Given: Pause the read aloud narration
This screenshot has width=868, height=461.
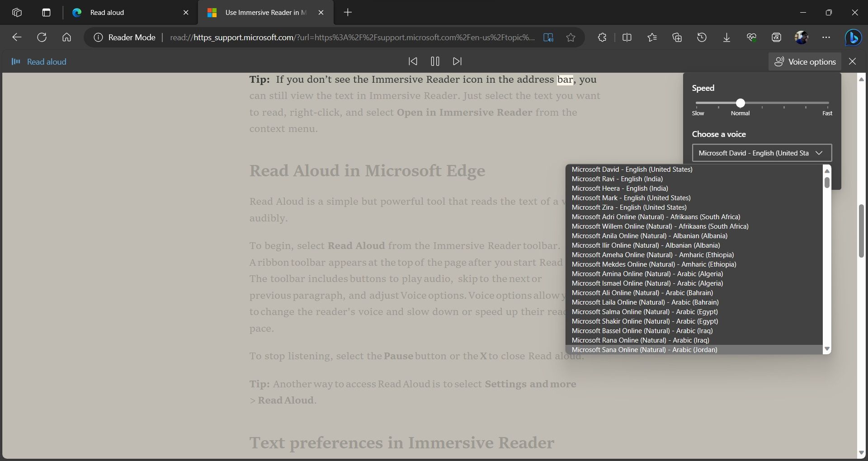Looking at the screenshot, I should (x=435, y=61).
